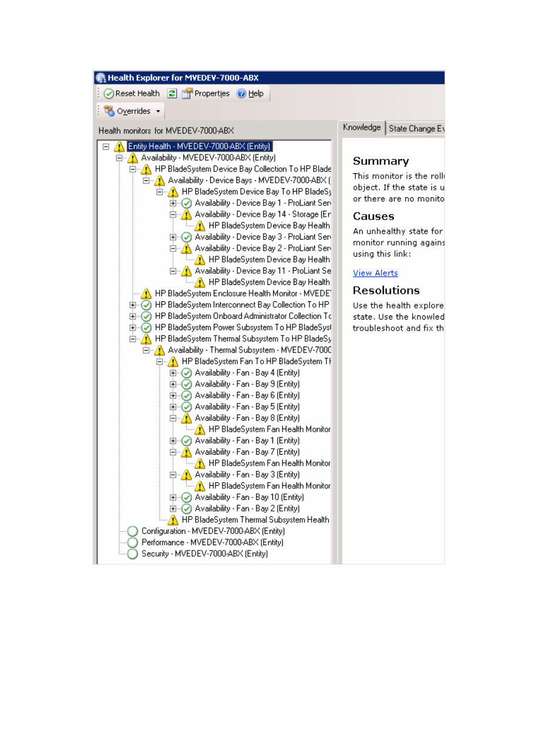Click healthy check icon for Device Bay 1
560x746 pixels.
pyautogui.click(x=187, y=203)
